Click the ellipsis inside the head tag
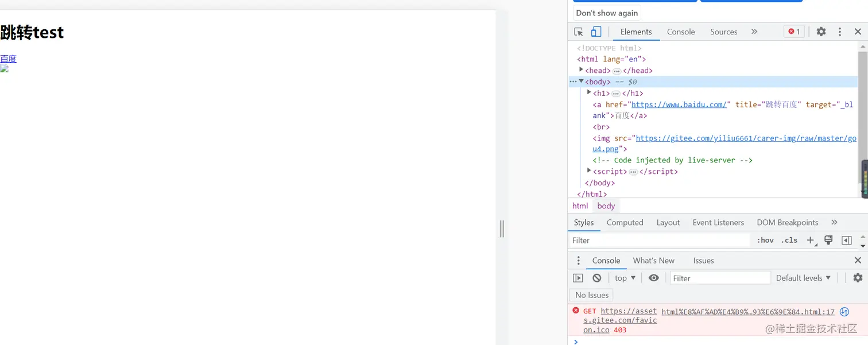Image resolution: width=868 pixels, height=345 pixels. pos(617,71)
